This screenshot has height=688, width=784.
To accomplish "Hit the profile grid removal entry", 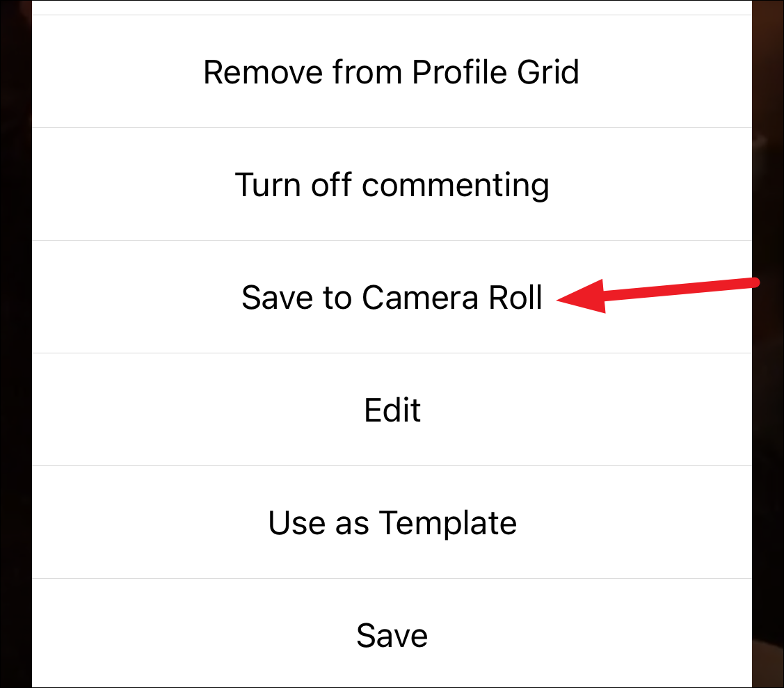I will click(392, 72).
